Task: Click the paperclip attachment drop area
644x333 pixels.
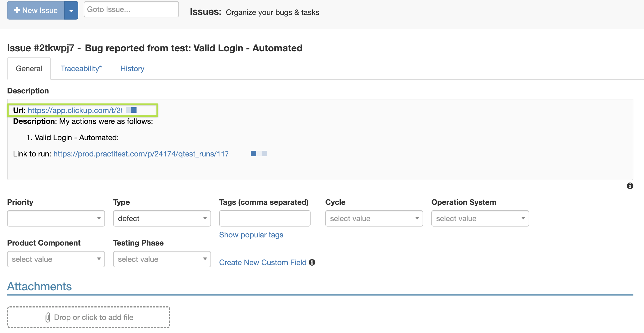Action: coord(89,317)
